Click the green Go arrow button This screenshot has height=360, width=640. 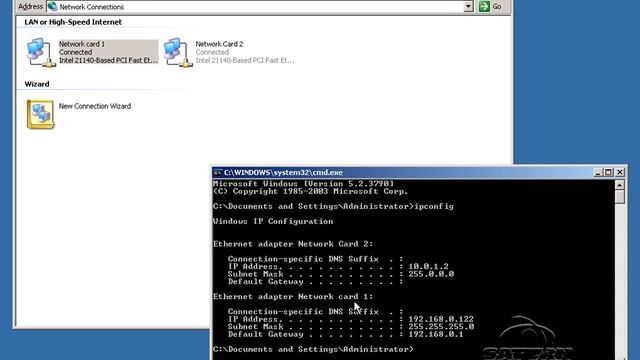point(484,6)
